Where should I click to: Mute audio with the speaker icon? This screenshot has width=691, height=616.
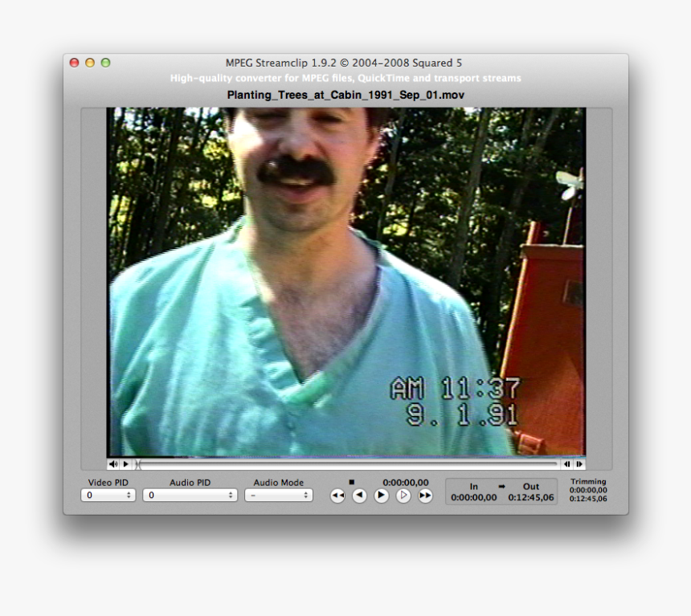pyautogui.click(x=112, y=463)
